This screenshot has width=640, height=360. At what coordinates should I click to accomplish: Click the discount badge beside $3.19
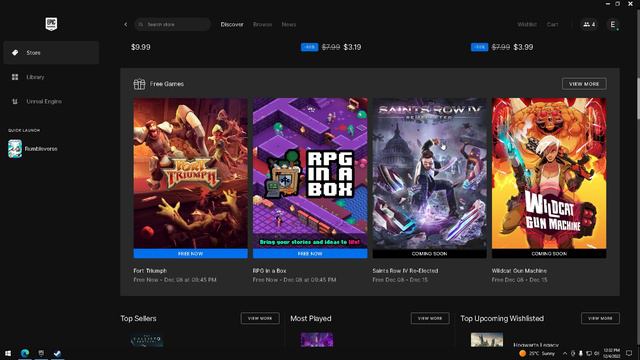pos(310,47)
